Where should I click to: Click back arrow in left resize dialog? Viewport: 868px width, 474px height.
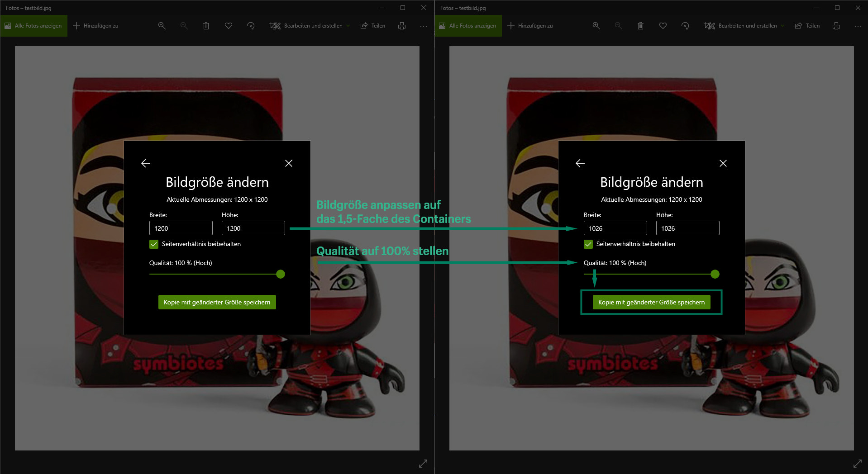146,163
